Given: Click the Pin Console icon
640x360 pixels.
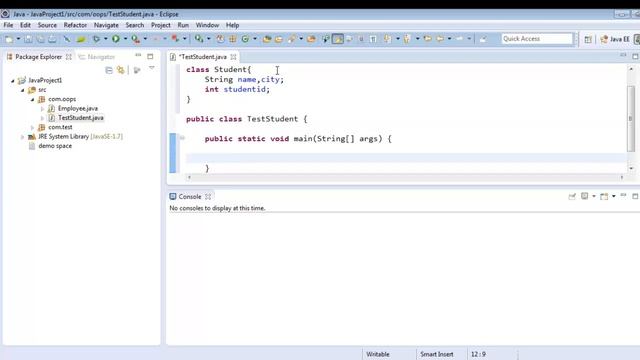Looking at the screenshot, I should point(572,196).
